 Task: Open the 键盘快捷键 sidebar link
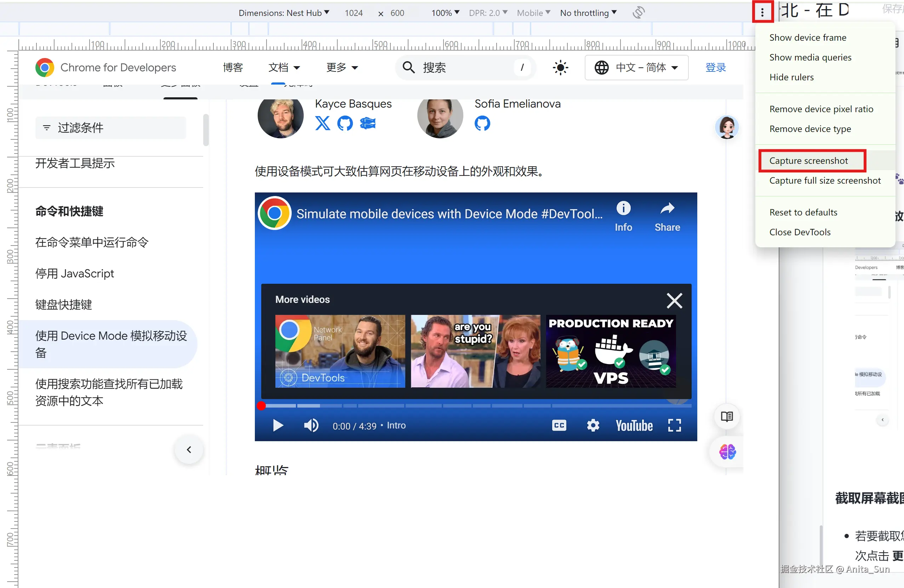(64, 305)
